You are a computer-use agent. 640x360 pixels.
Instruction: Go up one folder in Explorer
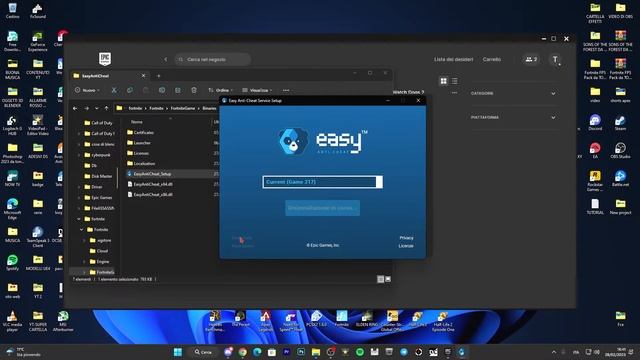(x=107, y=108)
